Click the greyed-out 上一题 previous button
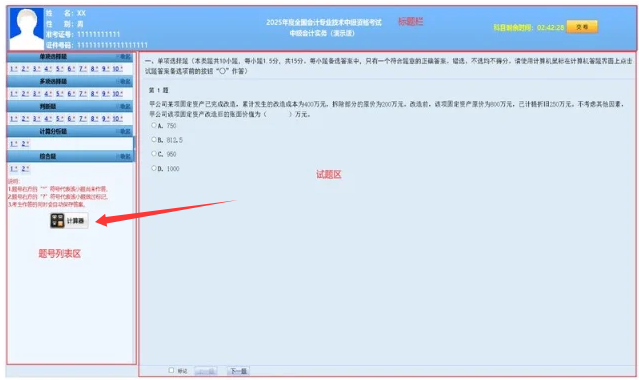Viewport: 639px width, 380px height. click(206, 371)
